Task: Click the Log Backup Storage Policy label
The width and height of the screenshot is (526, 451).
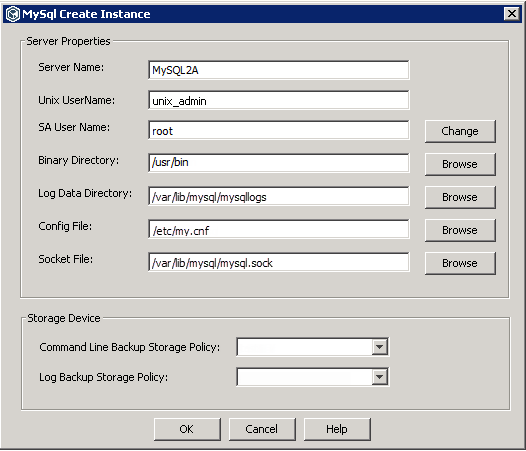Action: [103, 377]
